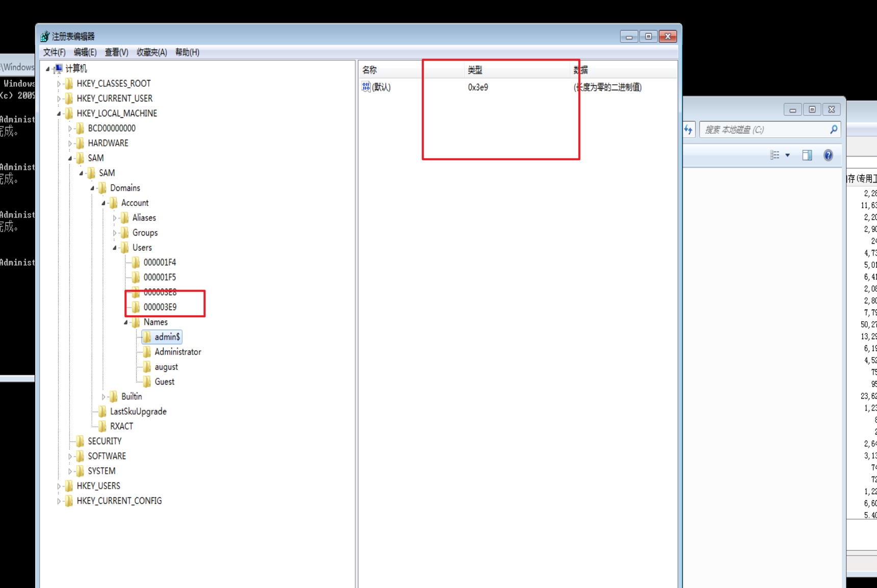Screen dimensions: 877x588
Task: Open the 帮助(H) menu
Action: coord(187,52)
